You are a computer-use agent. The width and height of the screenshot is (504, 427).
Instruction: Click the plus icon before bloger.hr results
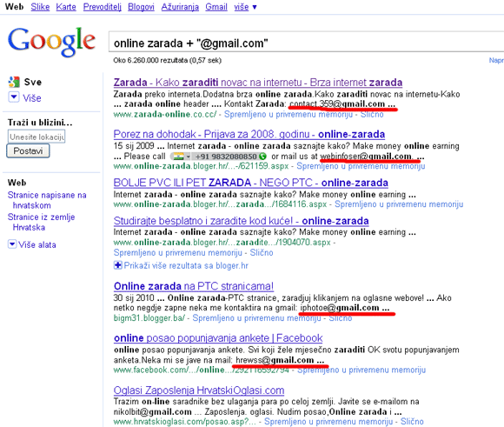[117, 265]
